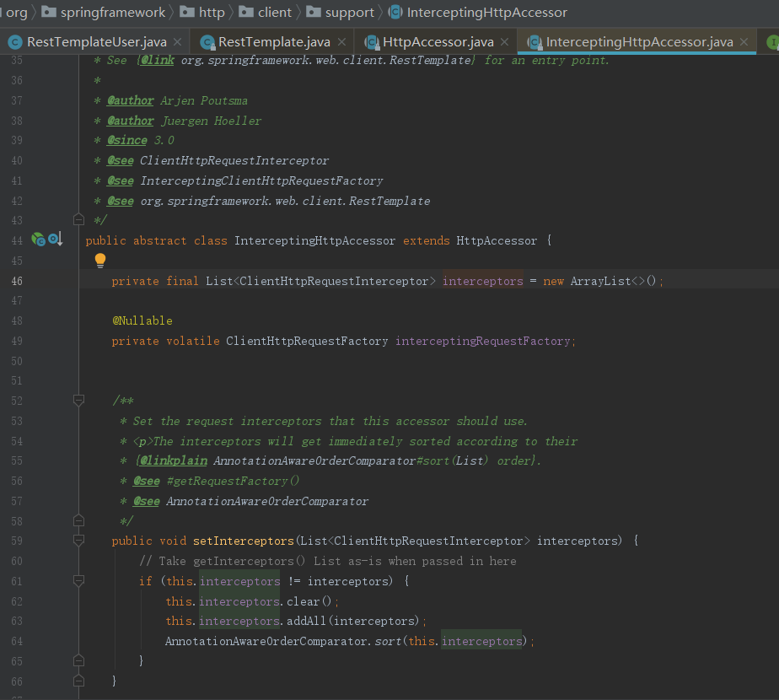Click the HttpAccessor.java tab class icon
Screen dimensions: 779x700
372,43
